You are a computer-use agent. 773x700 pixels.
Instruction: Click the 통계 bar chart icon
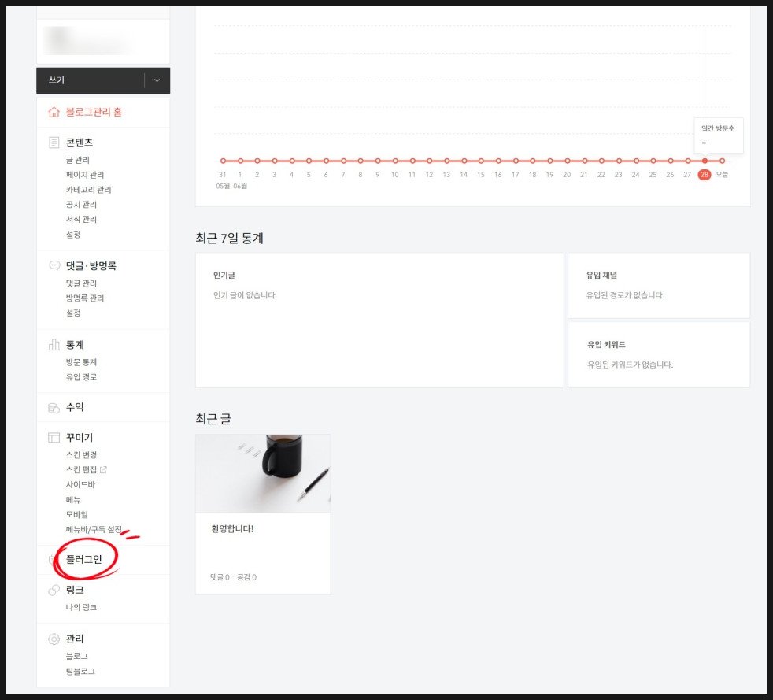click(x=54, y=345)
